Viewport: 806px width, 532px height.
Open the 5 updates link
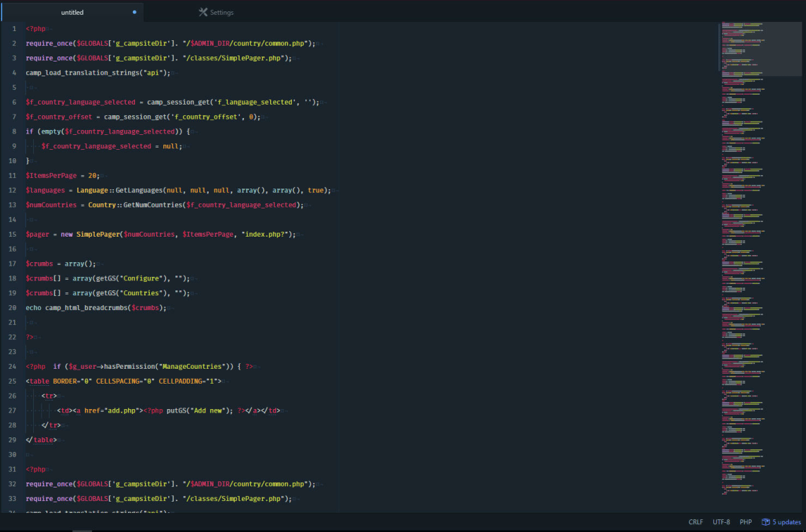[x=786, y=521]
